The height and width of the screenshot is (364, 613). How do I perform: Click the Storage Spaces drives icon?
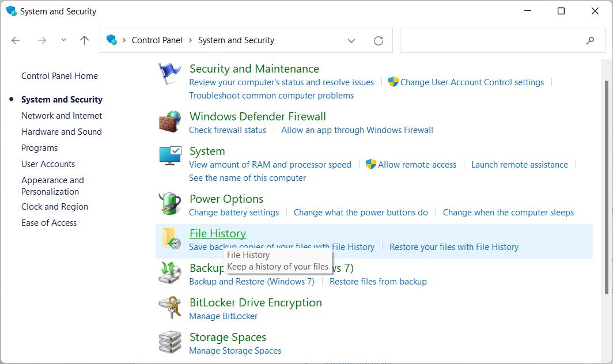pyautogui.click(x=169, y=342)
